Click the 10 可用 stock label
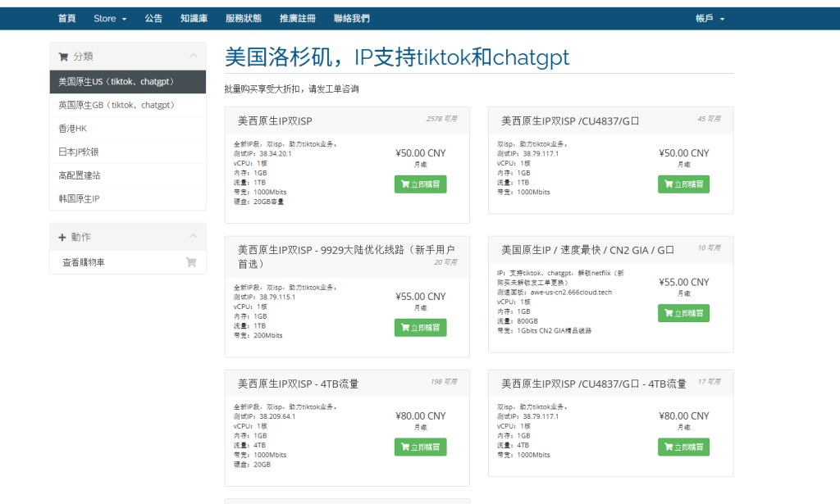The height and width of the screenshot is (504, 840). coord(709,247)
